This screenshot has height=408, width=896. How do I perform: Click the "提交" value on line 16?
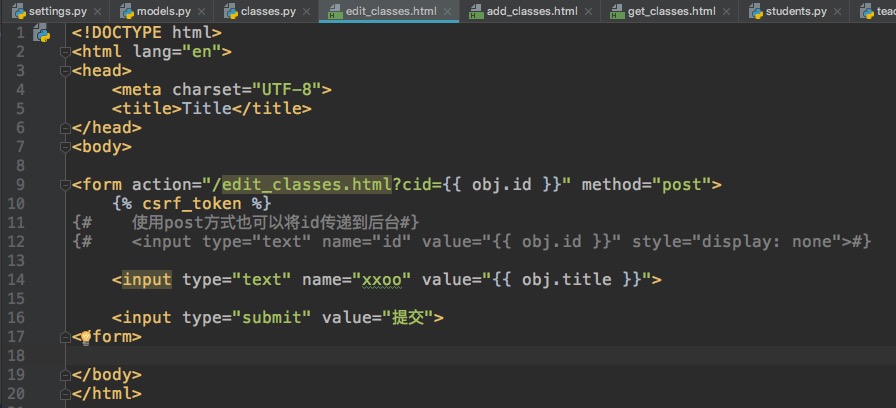tap(407, 318)
